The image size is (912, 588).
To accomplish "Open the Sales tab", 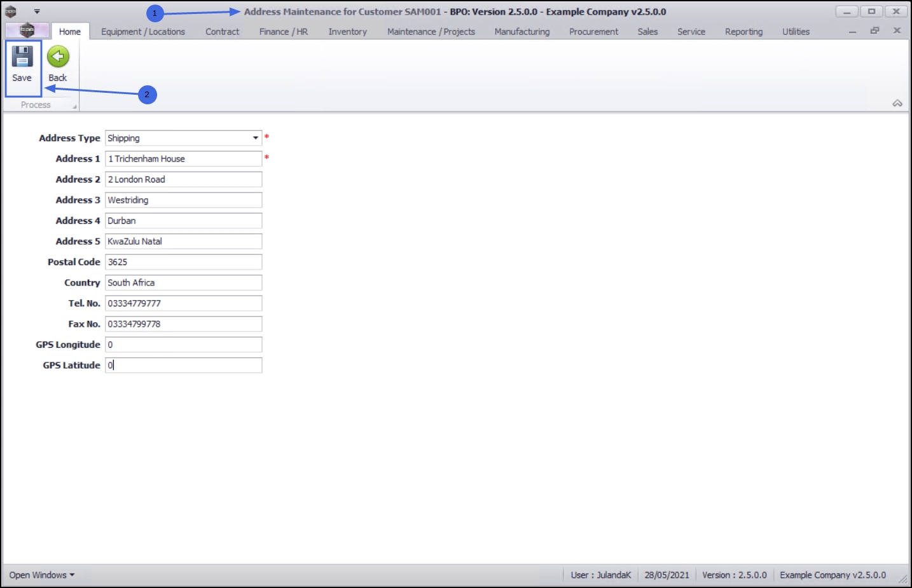I will (648, 32).
